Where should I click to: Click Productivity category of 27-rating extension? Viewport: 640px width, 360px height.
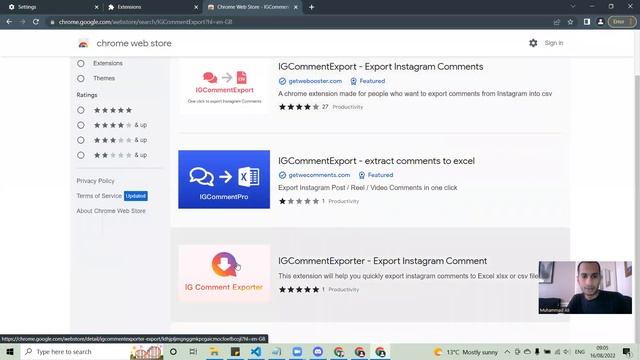point(347,107)
